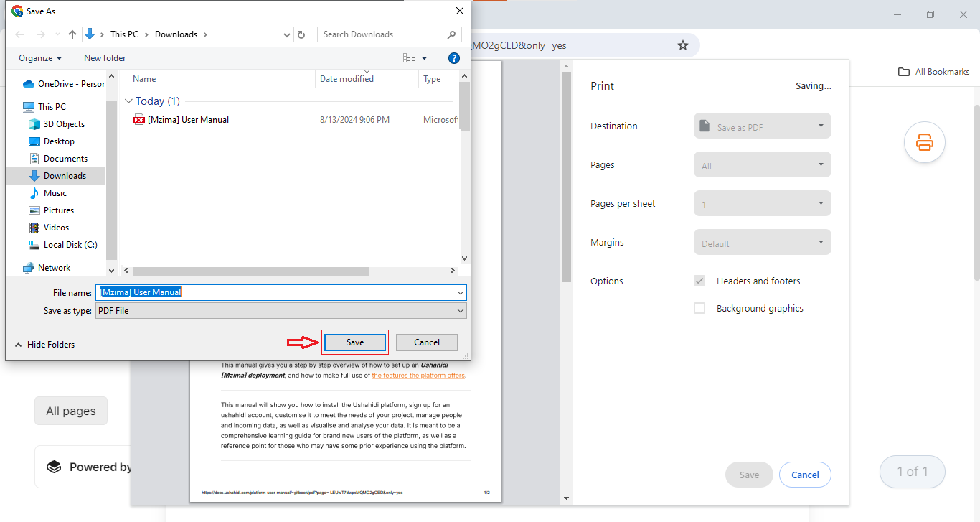Click the change view layout icon
980x522 pixels.
(409, 58)
